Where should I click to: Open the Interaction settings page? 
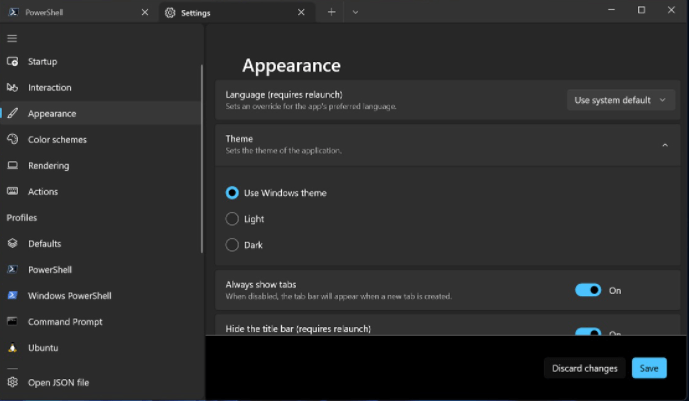pos(101,87)
